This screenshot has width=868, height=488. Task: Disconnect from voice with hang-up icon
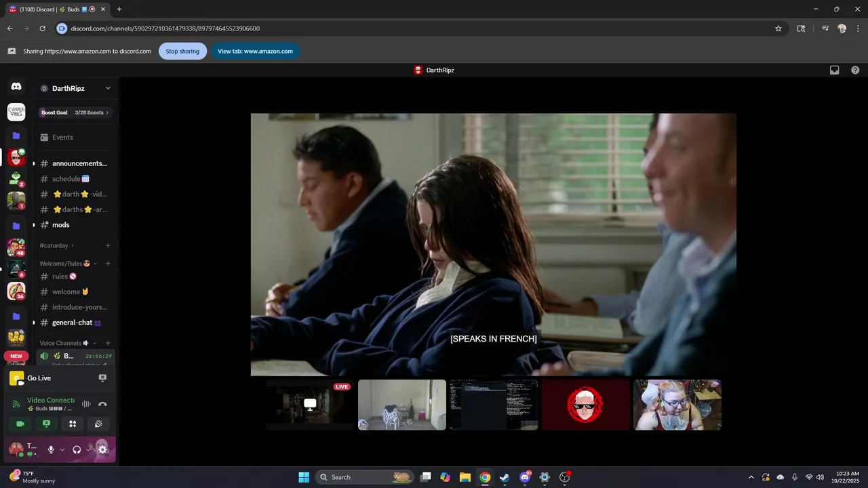tap(102, 404)
